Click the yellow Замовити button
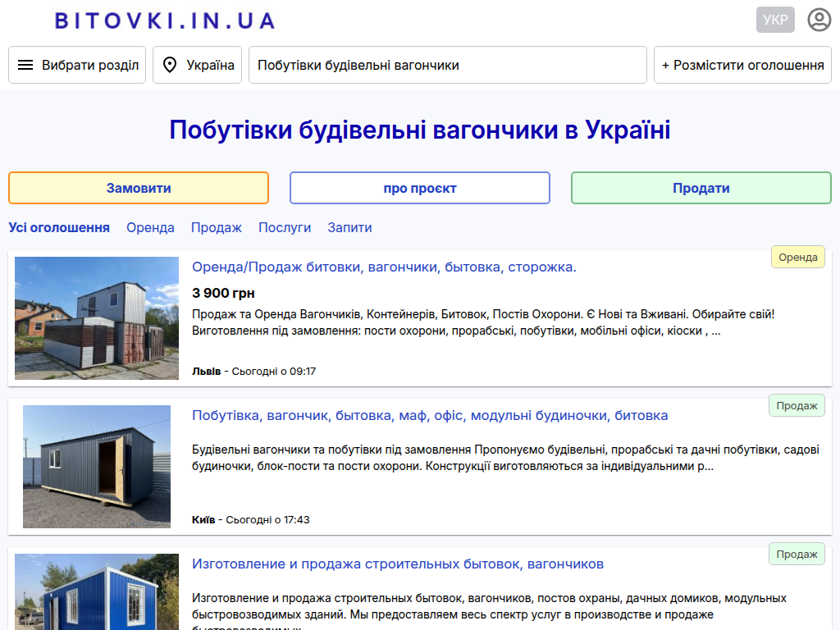This screenshot has height=630, width=840. click(x=139, y=188)
